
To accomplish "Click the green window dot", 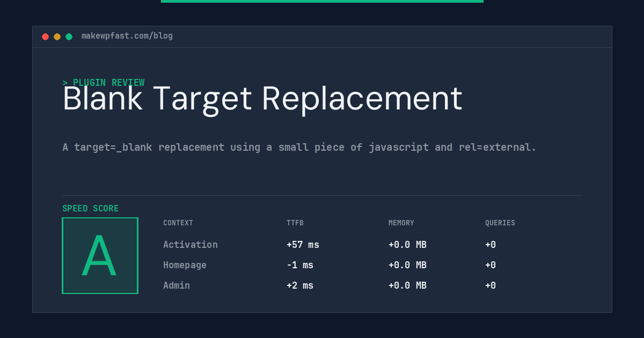I will coord(69,36).
